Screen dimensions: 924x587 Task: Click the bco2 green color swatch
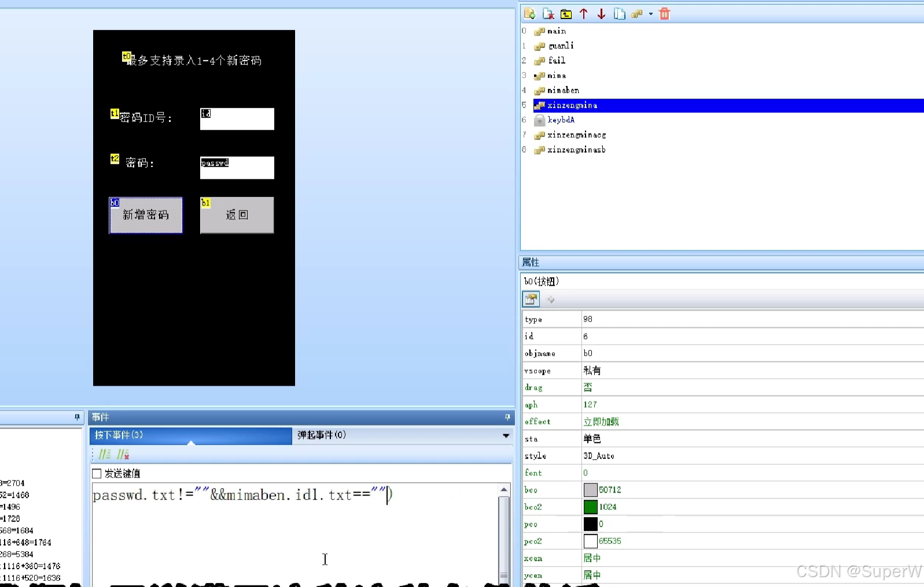(590, 507)
